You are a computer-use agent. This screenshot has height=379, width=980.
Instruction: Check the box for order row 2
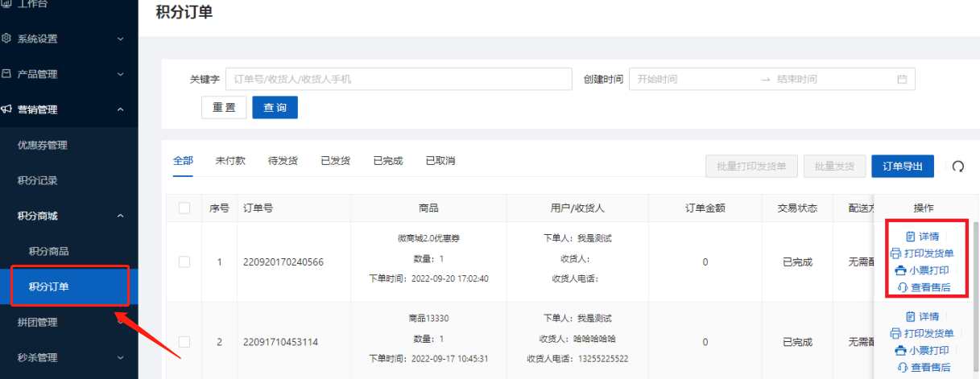[x=184, y=341]
